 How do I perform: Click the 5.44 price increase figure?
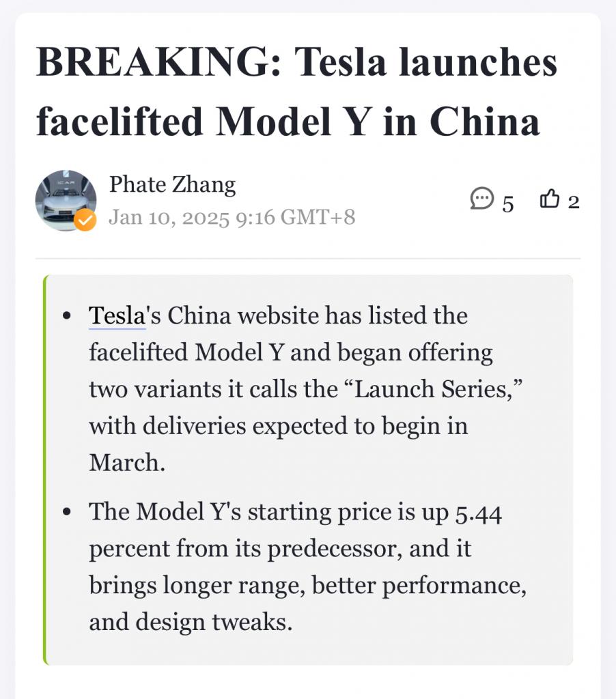pos(478,513)
